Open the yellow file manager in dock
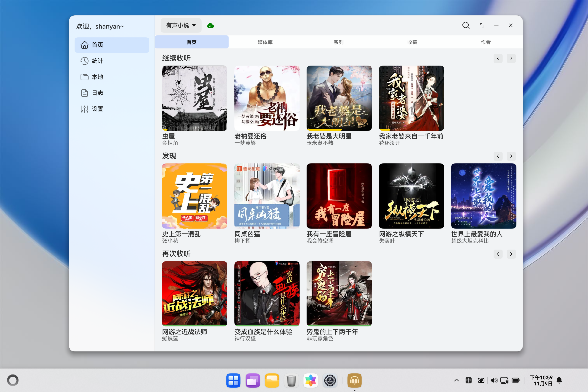Viewport: 588px width, 392px height. point(272,381)
